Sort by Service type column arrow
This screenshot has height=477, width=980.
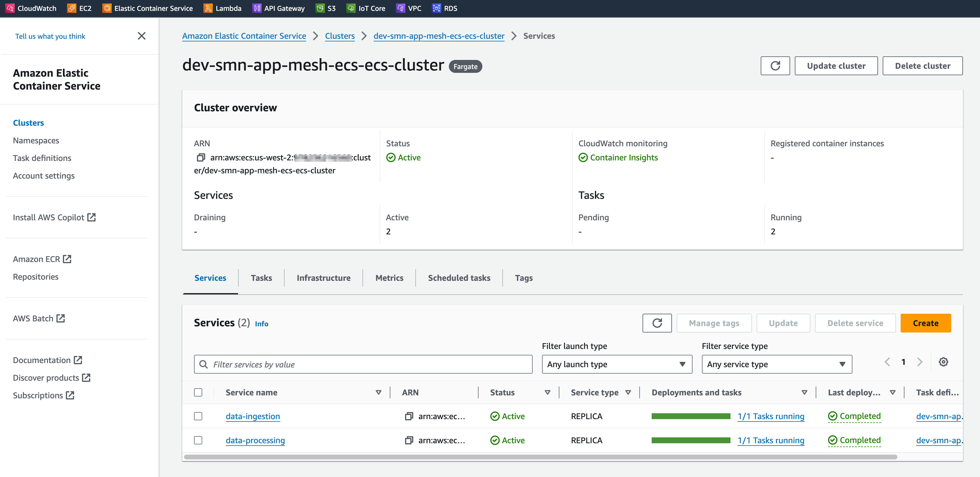(x=628, y=392)
